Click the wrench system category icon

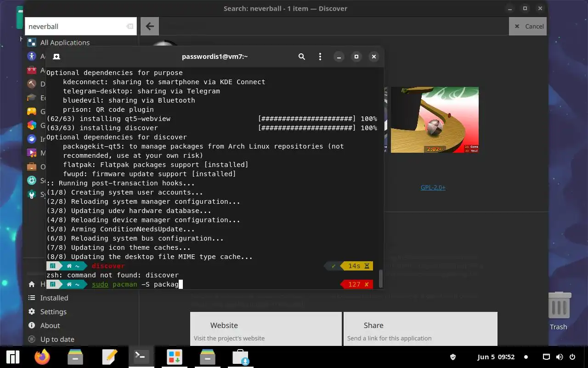(32, 194)
